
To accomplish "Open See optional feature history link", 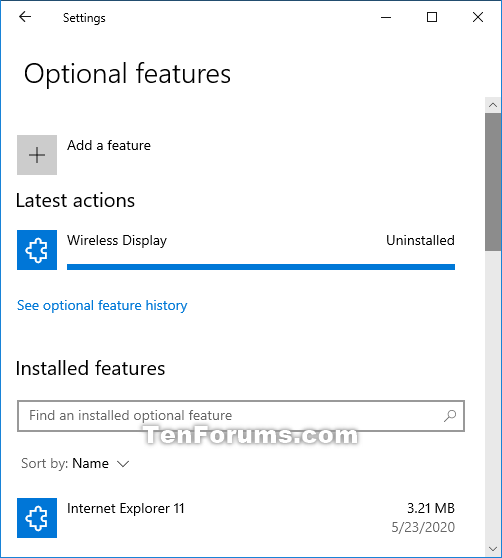I will (x=102, y=306).
